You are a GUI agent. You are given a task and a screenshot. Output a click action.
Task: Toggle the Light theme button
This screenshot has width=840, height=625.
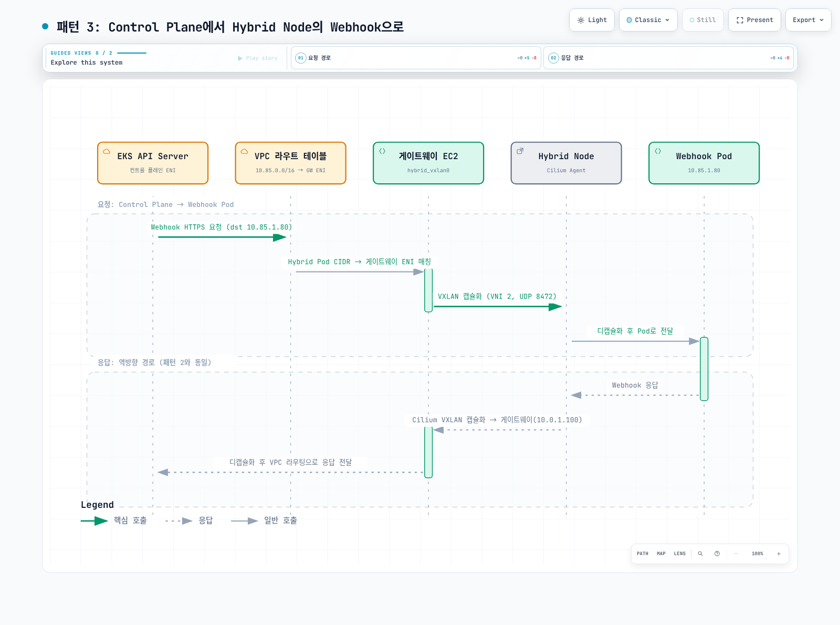[592, 20]
